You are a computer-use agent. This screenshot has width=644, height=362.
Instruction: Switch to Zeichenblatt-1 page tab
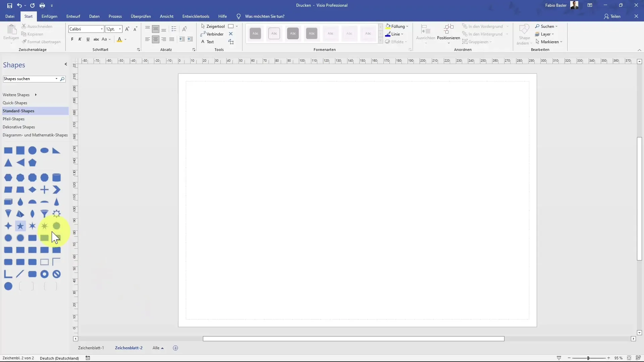91,348
